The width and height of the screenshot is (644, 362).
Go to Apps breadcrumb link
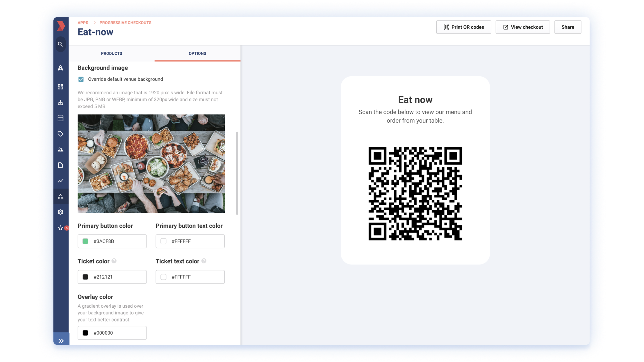83,23
